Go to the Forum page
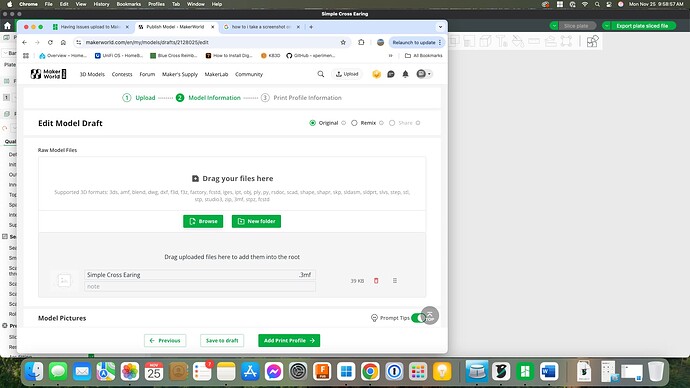 coord(147,74)
